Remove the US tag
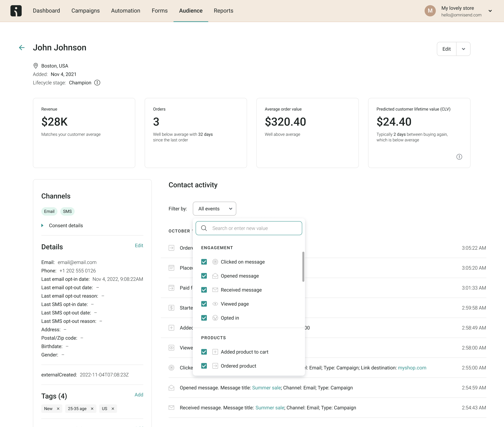Screen dimensions: 504x427 113,409
